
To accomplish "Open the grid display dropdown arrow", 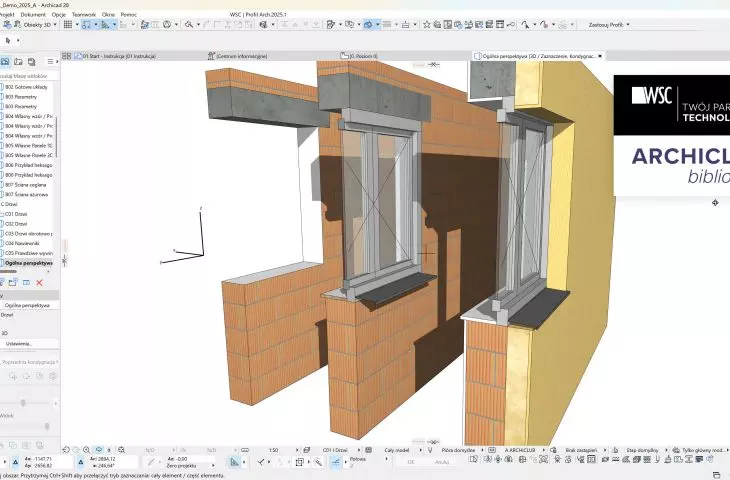I will 77,25.
